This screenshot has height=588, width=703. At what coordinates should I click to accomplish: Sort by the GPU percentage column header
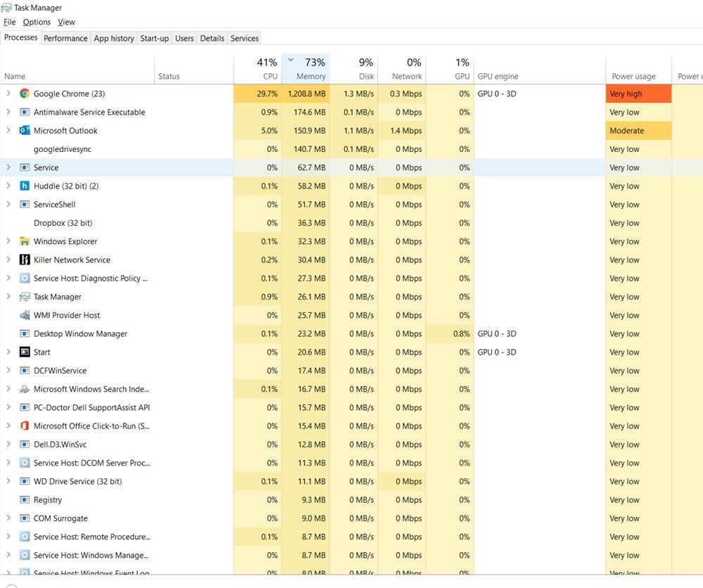(450, 70)
